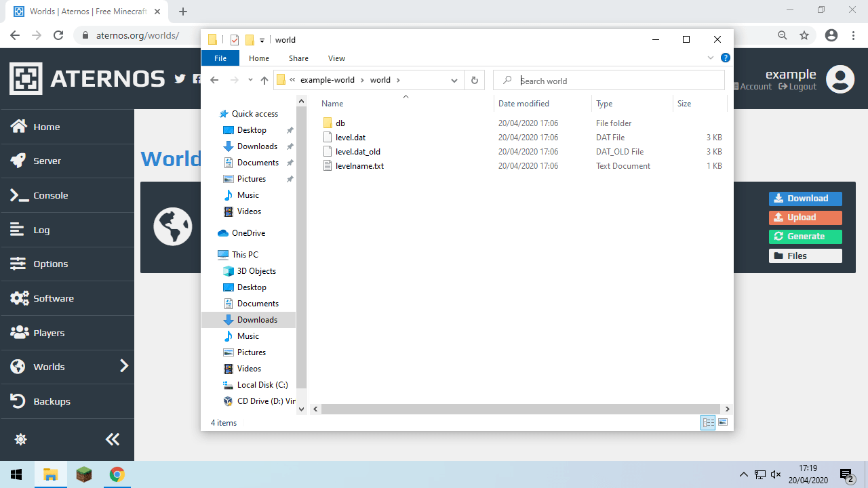Viewport: 868px width, 488px height.
Task: Expand the hidden breadcrumb path chevrons
Action: click(x=292, y=80)
